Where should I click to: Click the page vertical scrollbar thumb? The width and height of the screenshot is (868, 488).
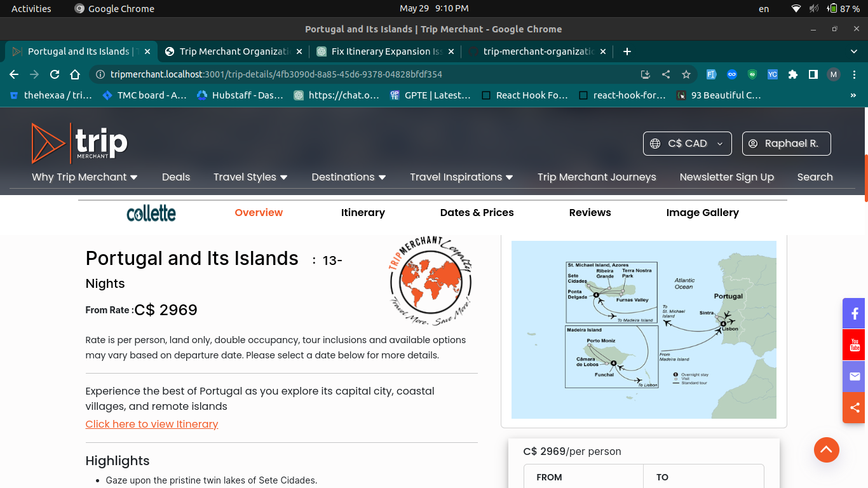point(865,179)
